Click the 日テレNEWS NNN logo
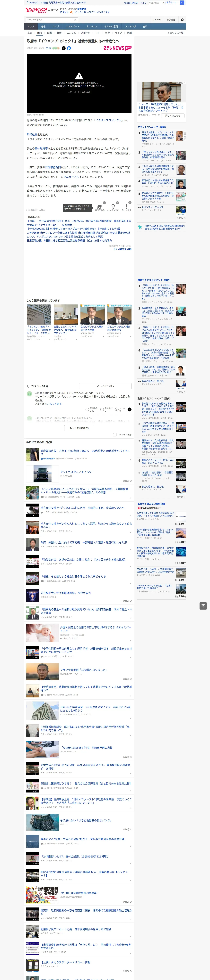This screenshot has width=210, height=980. (x=117, y=48)
